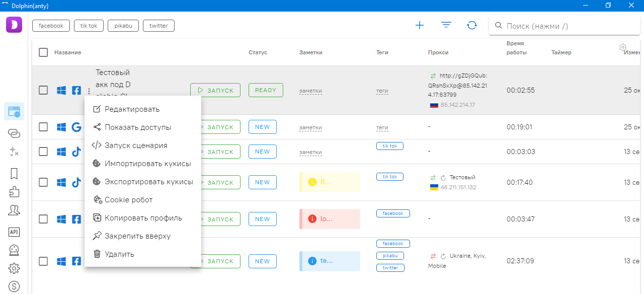Open the users icon in sidebar
The width and height of the screenshot is (644, 294).
[14, 211]
